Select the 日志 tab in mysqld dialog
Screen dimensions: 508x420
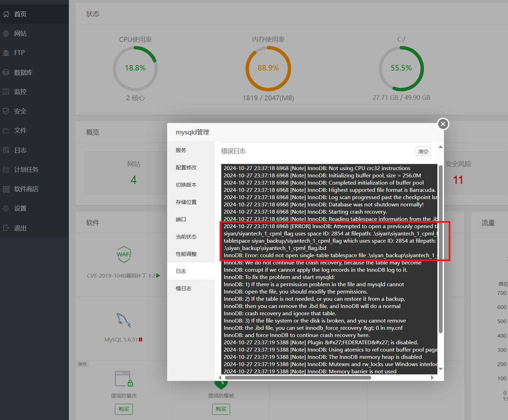click(x=191, y=271)
